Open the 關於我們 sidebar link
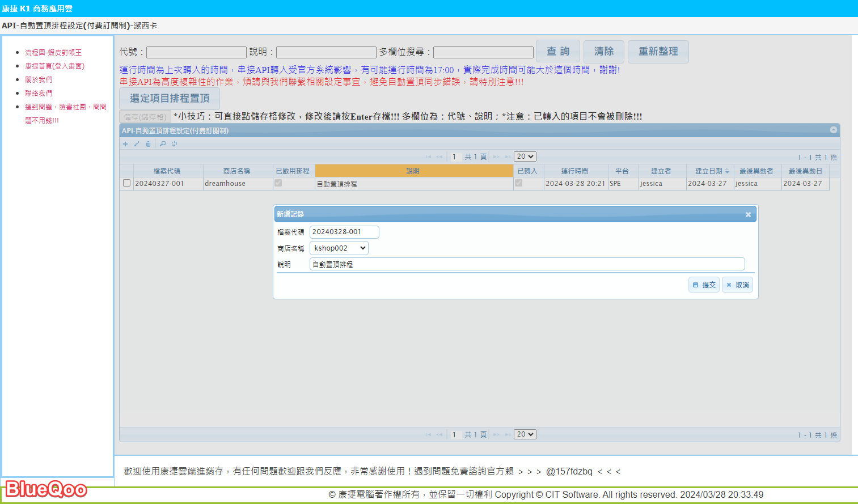 (x=39, y=80)
